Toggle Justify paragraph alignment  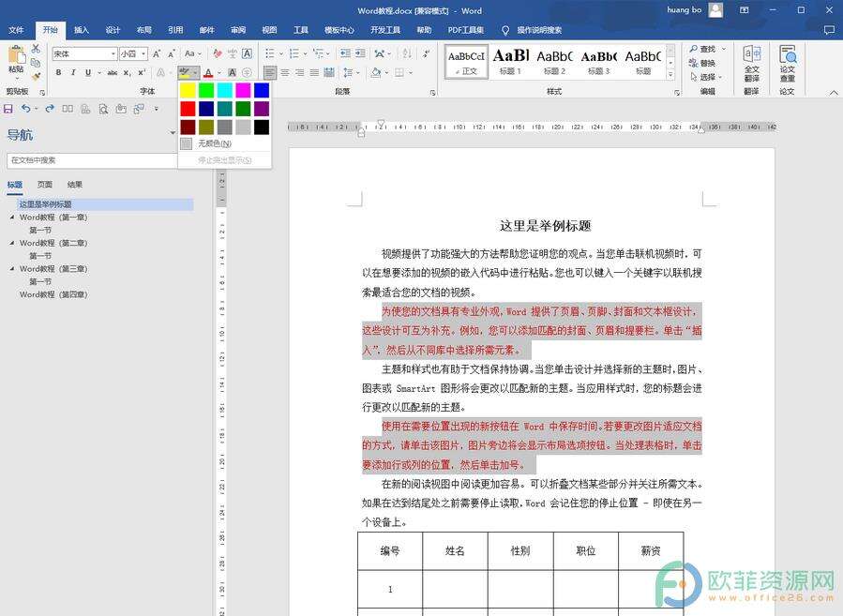[314, 72]
